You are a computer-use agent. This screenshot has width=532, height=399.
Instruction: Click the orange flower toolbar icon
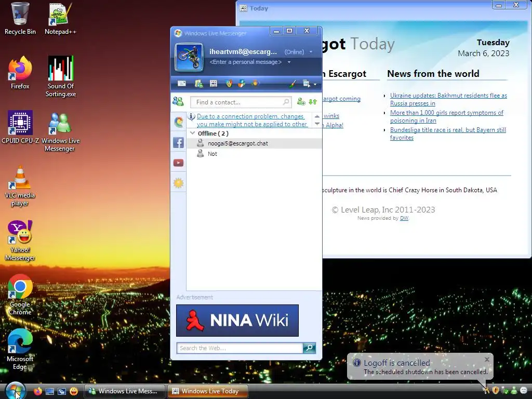[x=255, y=83]
